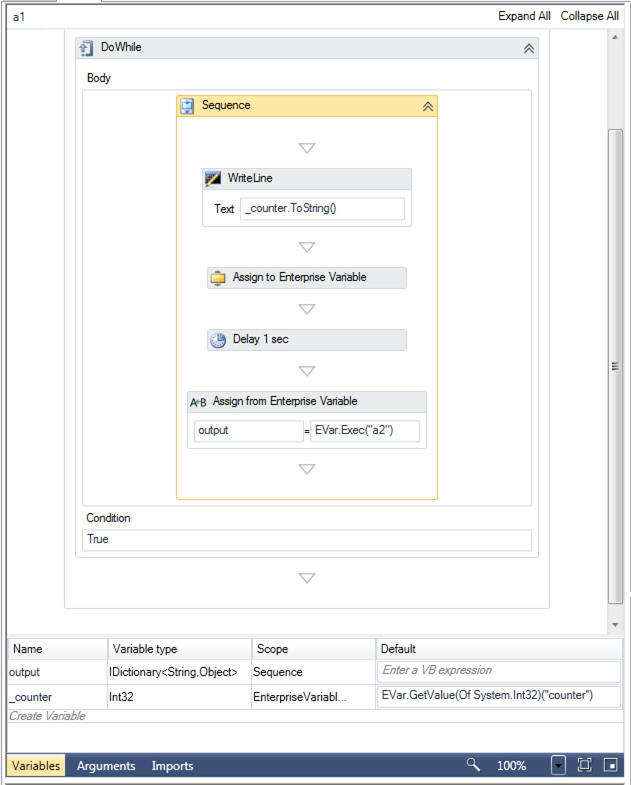Viewport: 631px width, 785px height.
Task: Click the output target field in Assign
Action: [x=248, y=431]
